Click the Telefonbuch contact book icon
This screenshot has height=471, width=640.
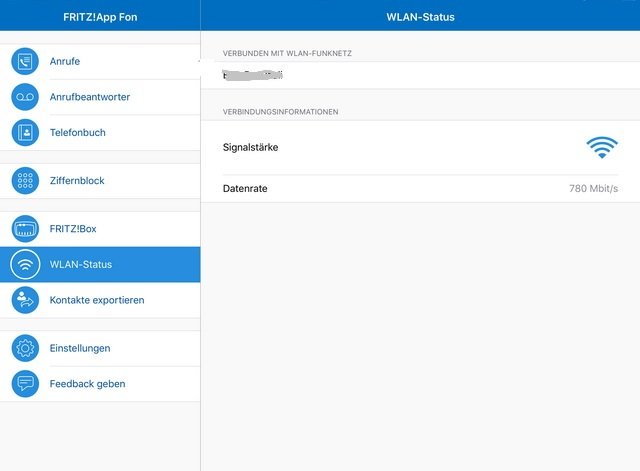[25, 132]
